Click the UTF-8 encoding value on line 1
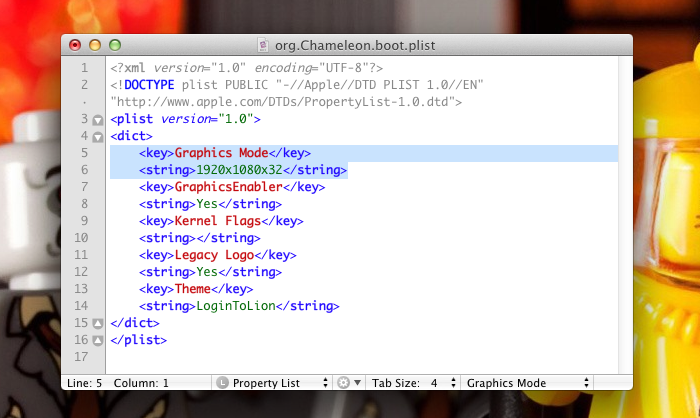 coord(345,68)
